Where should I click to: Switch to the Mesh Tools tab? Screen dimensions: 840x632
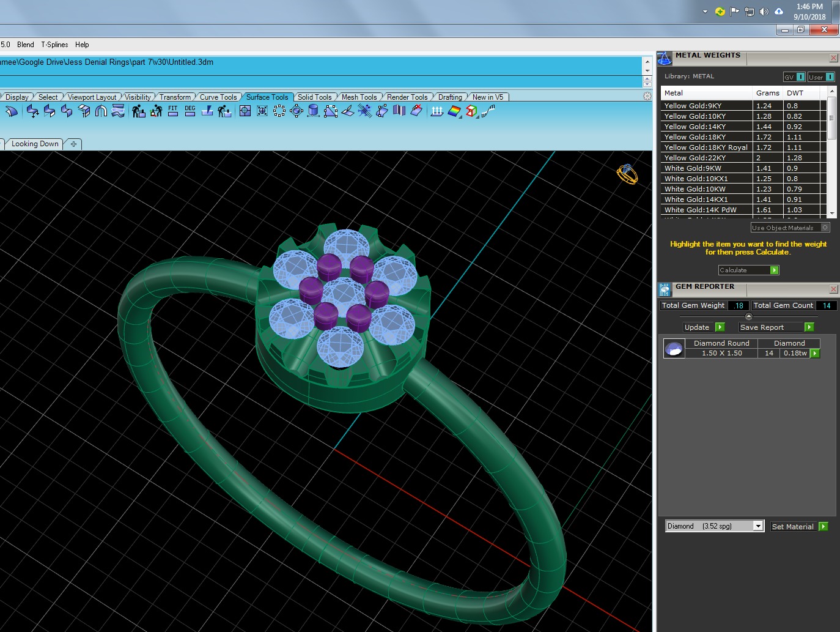point(359,97)
